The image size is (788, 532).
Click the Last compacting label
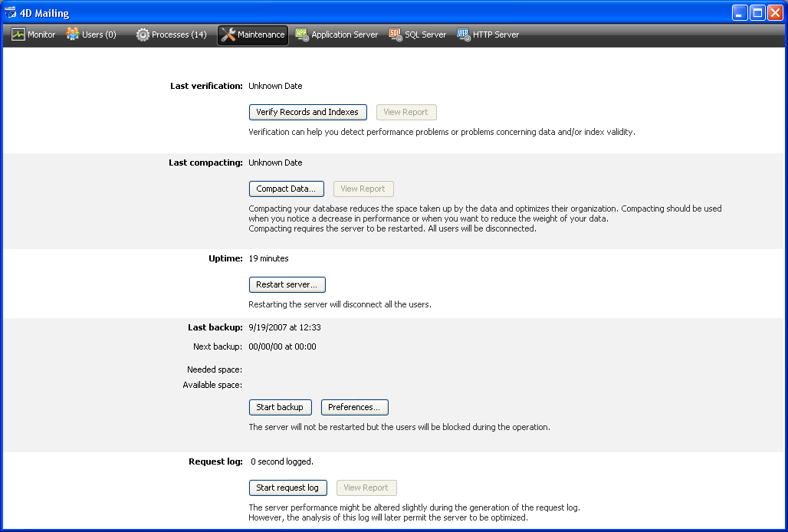pos(205,163)
